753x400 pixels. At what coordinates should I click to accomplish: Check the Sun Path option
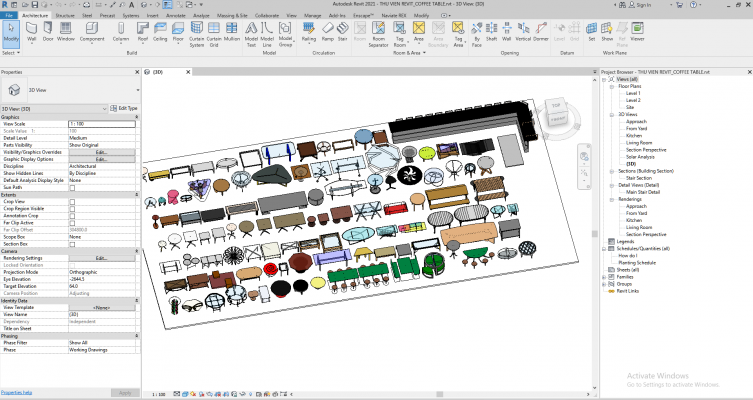[x=72, y=186]
